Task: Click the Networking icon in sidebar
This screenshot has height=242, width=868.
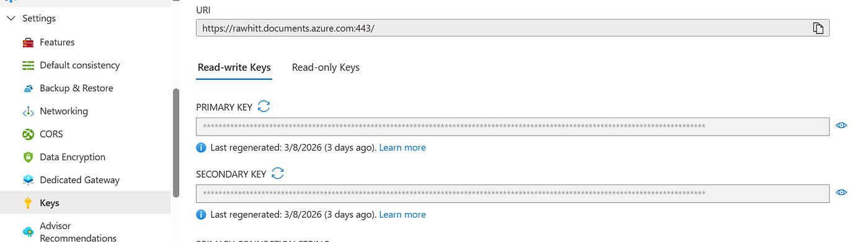Action: pos(28,111)
